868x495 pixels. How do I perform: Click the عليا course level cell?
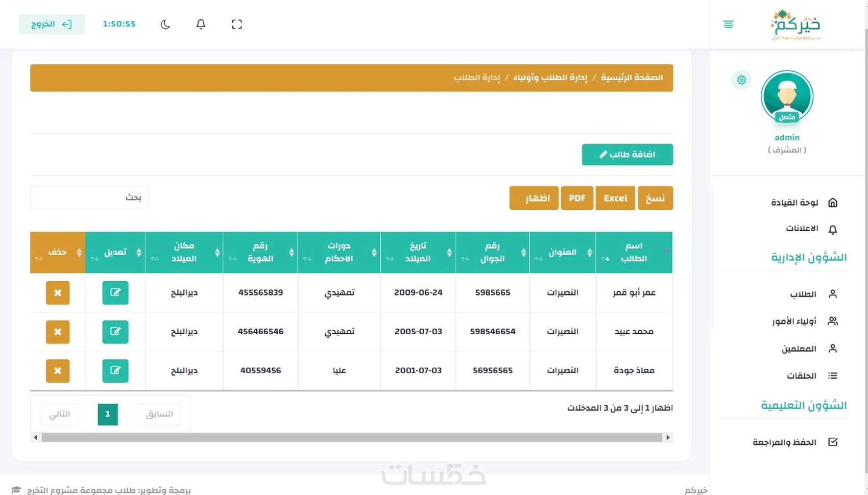[340, 370]
